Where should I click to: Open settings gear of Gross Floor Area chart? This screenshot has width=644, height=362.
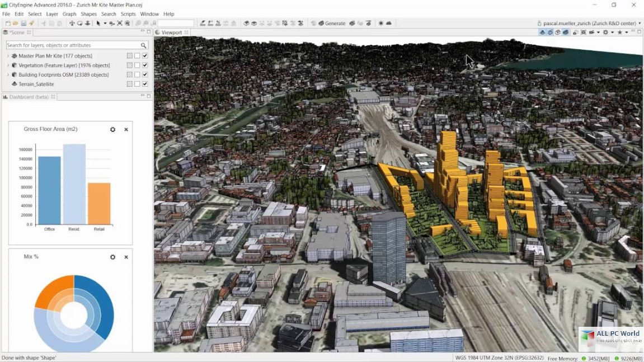pyautogui.click(x=112, y=129)
